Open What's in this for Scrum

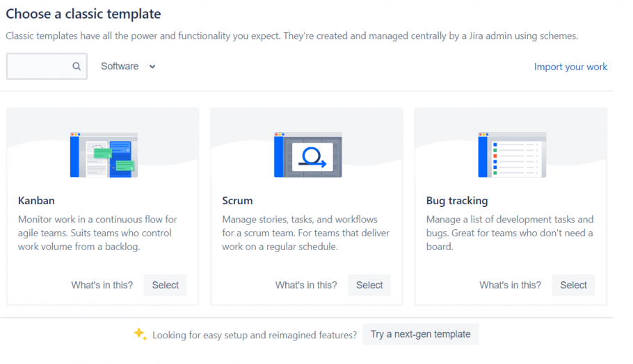pyautogui.click(x=306, y=285)
